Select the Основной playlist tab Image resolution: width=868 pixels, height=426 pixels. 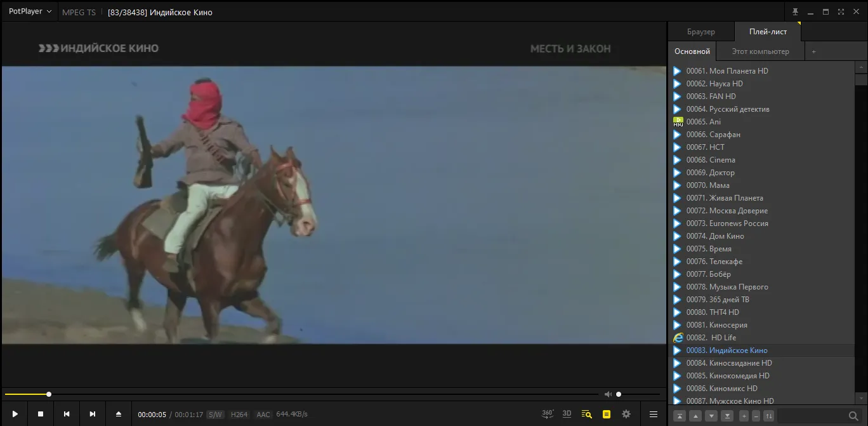692,51
